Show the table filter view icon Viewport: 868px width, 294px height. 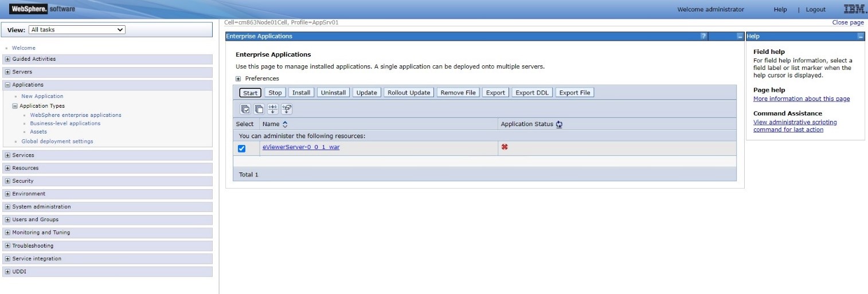pyautogui.click(x=273, y=109)
